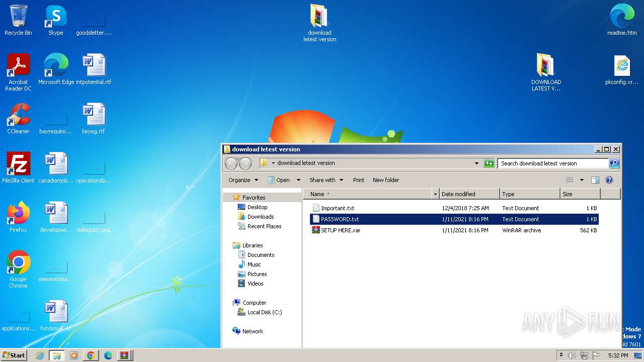Open Chrome from the taskbar

91,355
